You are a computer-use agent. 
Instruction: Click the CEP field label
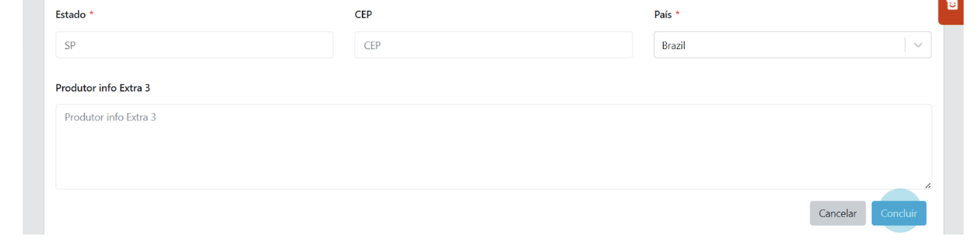(x=363, y=14)
